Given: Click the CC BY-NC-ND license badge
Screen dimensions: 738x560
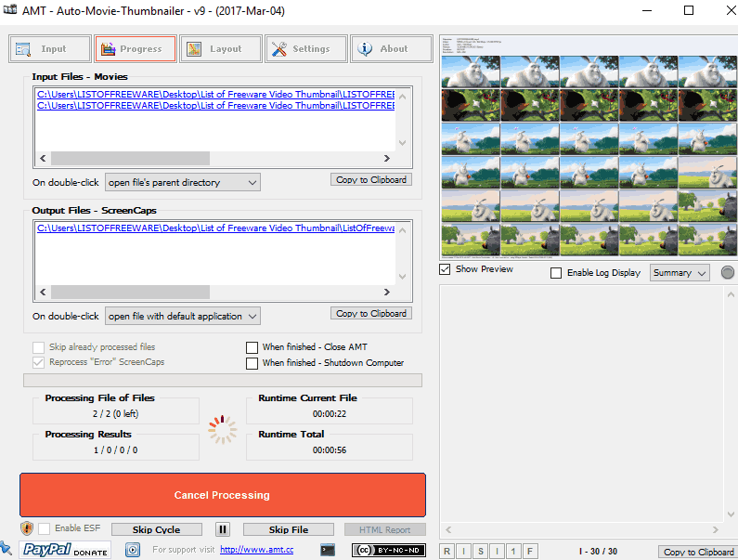Looking at the screenshot, I should (389, 550).
